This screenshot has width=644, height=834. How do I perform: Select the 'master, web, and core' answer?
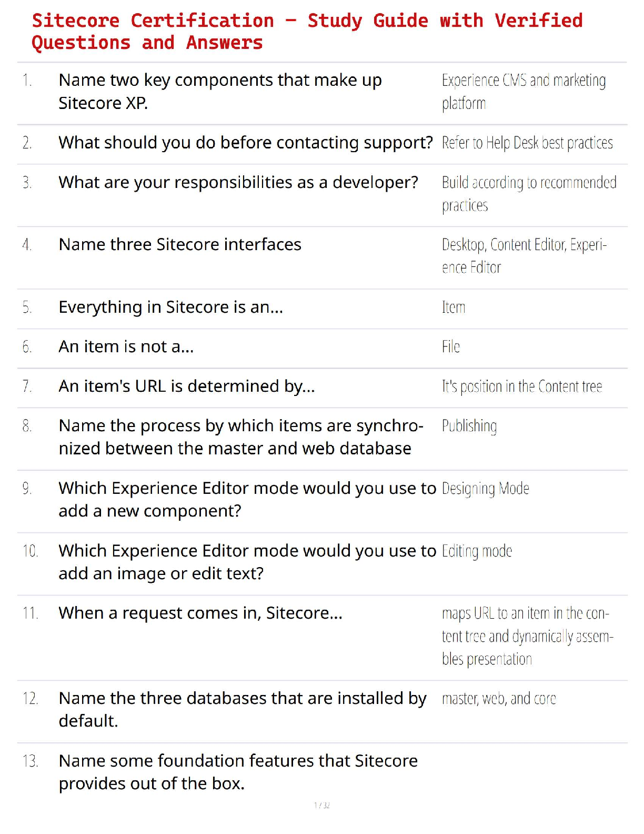pyautogui.click(x=498, y=698)
